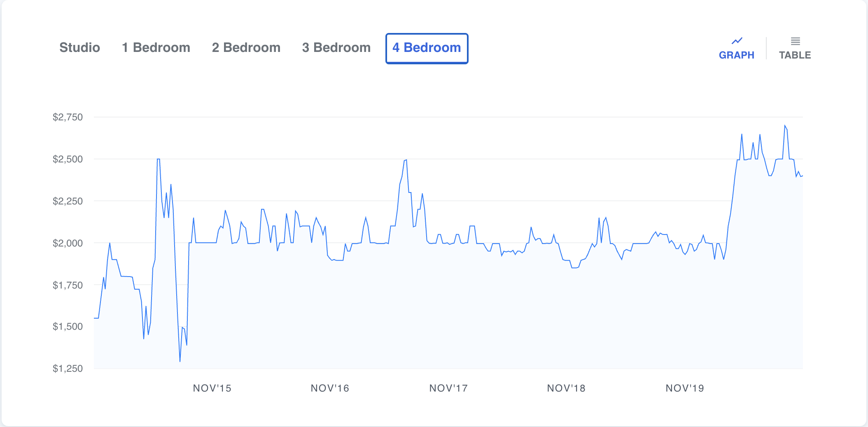
Task: Click the highest peak of the chart line
Action: coord(785,125)
